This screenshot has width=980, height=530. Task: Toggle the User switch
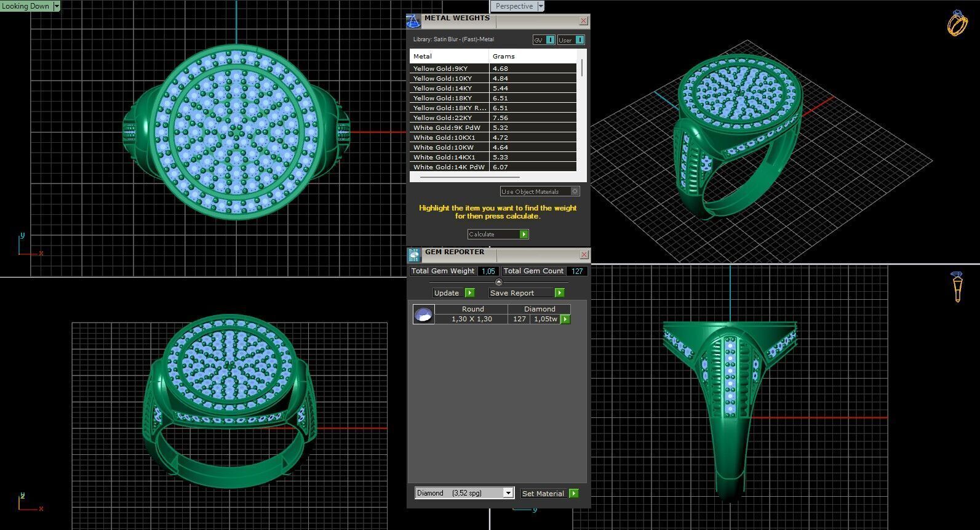571,40
